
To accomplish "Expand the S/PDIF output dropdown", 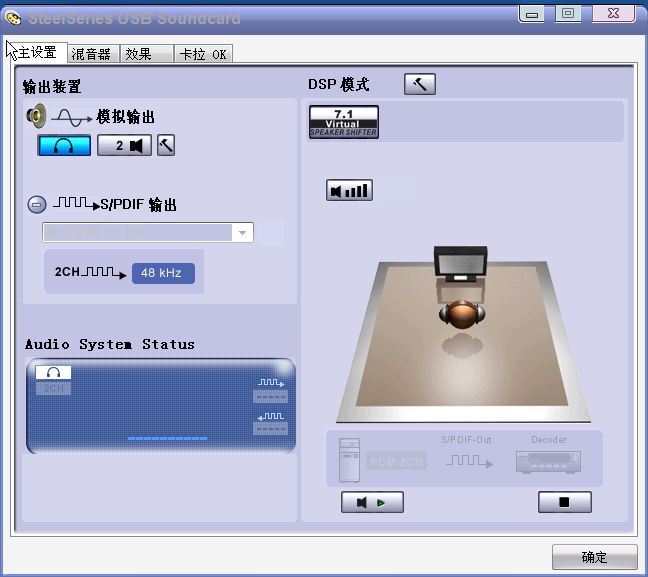I will click(x=242, y=233).
